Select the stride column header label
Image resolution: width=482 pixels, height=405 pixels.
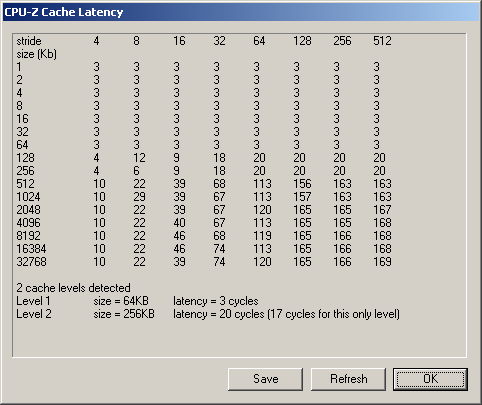point(29,41)
